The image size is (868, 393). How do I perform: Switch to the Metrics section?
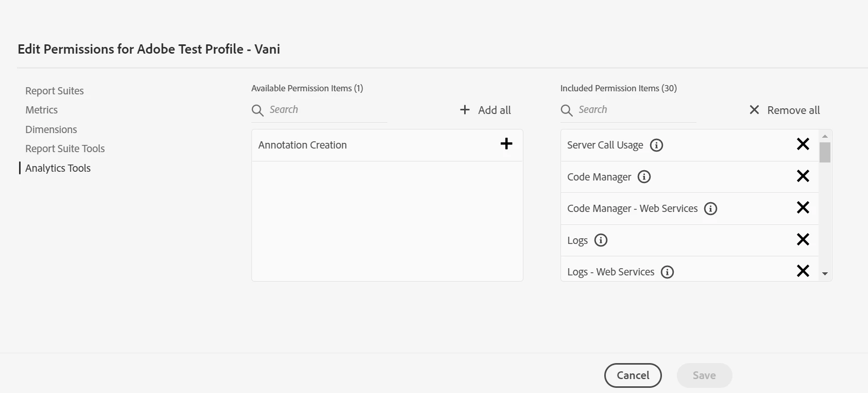click(42, 110)
